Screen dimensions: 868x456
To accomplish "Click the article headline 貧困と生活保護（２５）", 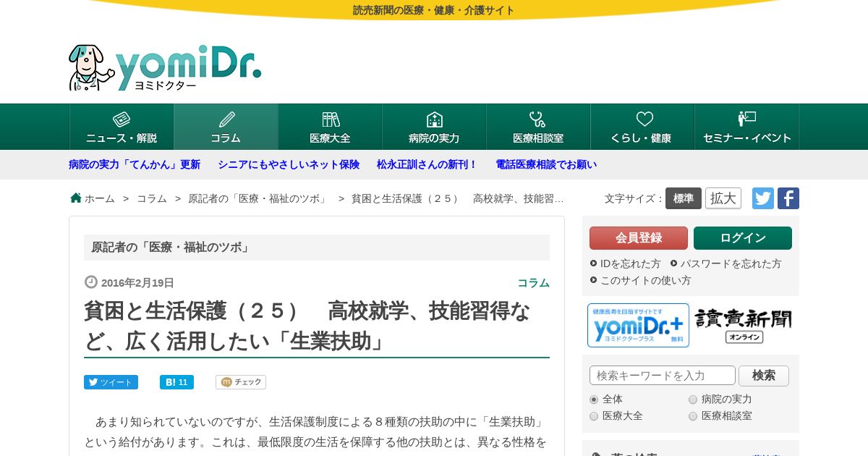I will coord(317,326).
